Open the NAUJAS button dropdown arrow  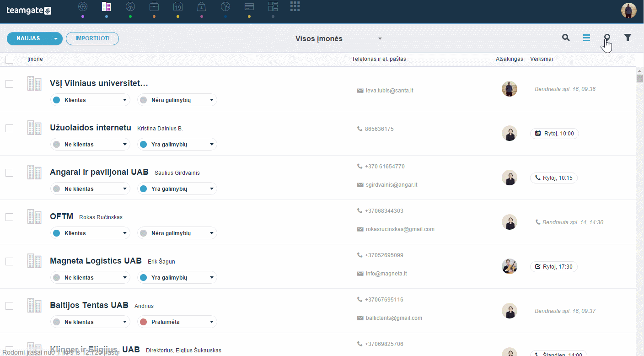coord(56,39)
